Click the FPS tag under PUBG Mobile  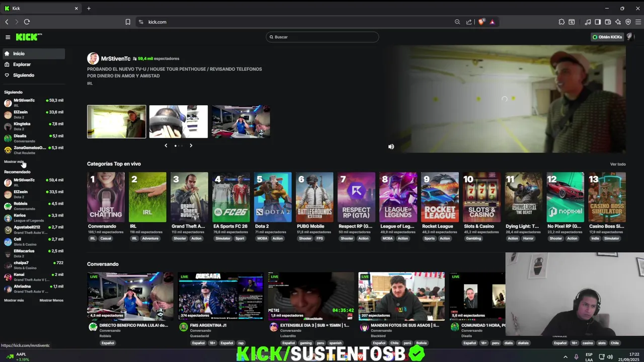[319, 238]
